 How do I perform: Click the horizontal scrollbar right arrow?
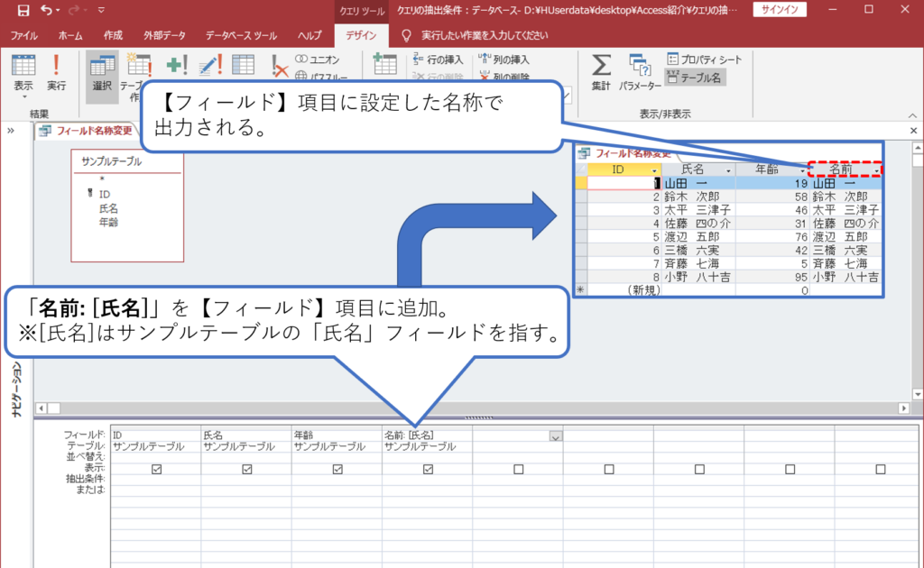tap(904, 408)
